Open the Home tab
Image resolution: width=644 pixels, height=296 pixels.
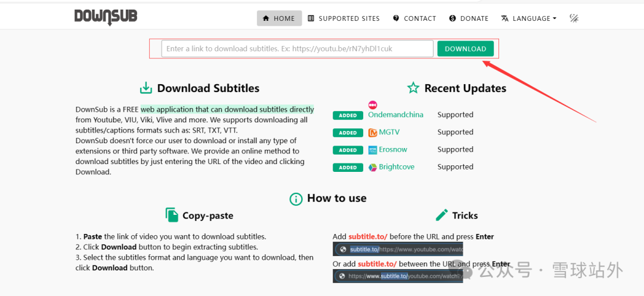tap(279, 18)
